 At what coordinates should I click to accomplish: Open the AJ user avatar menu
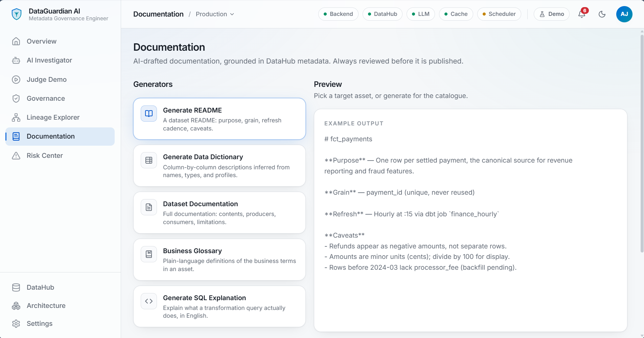pos(624,14)
